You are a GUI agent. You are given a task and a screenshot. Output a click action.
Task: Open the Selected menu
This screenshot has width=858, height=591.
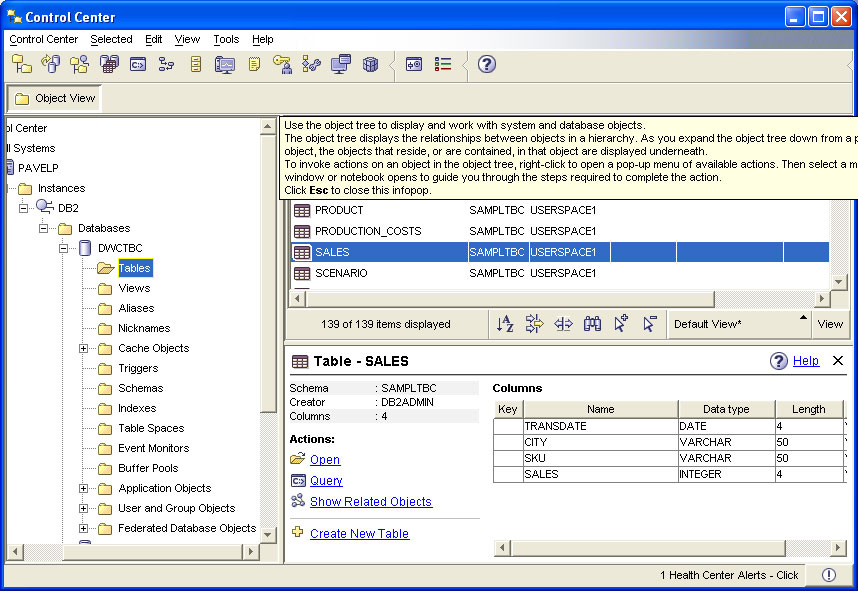coord(111,39)
